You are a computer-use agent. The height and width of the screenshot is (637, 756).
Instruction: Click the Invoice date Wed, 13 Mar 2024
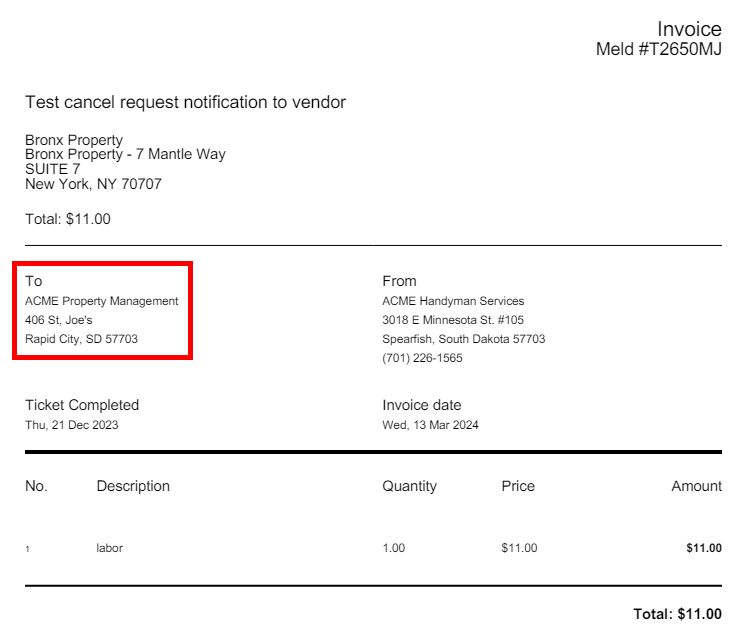429,425
